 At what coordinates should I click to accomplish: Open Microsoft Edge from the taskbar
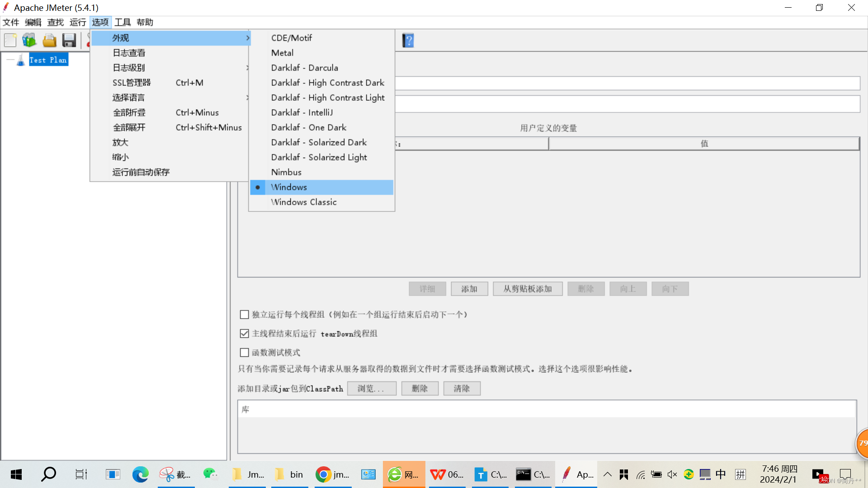[140, 474]
